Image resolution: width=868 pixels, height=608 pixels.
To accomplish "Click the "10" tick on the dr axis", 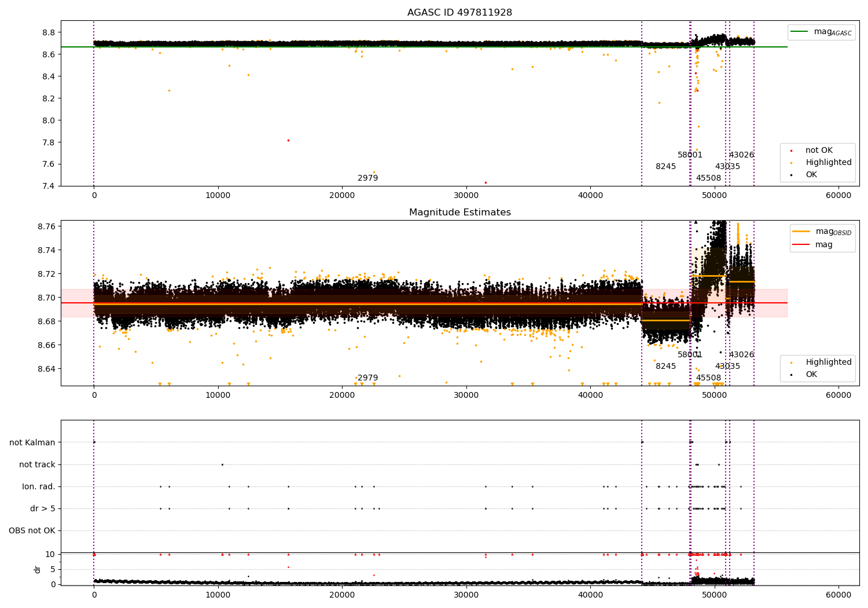I will click(50, 555).
